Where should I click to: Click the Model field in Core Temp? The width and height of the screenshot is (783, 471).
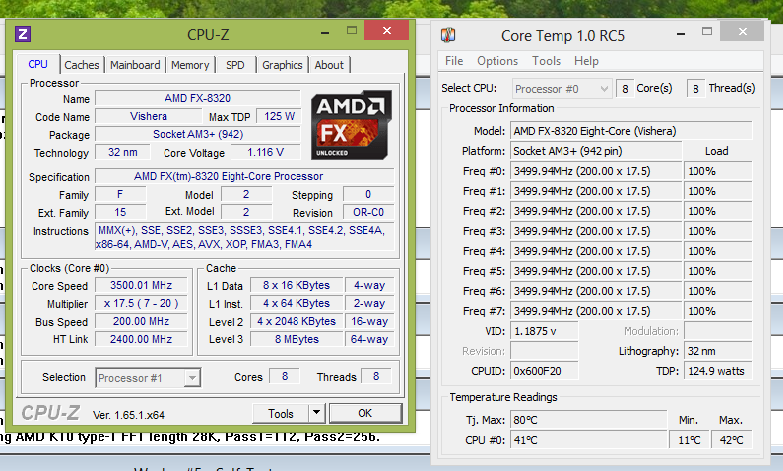[631, 131]
